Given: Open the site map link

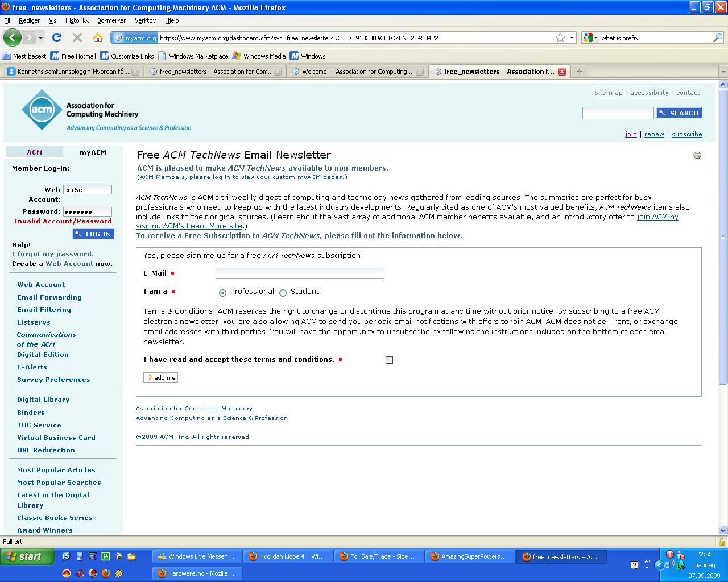Looking at the screenshot, I should click(x=609, y=93).
